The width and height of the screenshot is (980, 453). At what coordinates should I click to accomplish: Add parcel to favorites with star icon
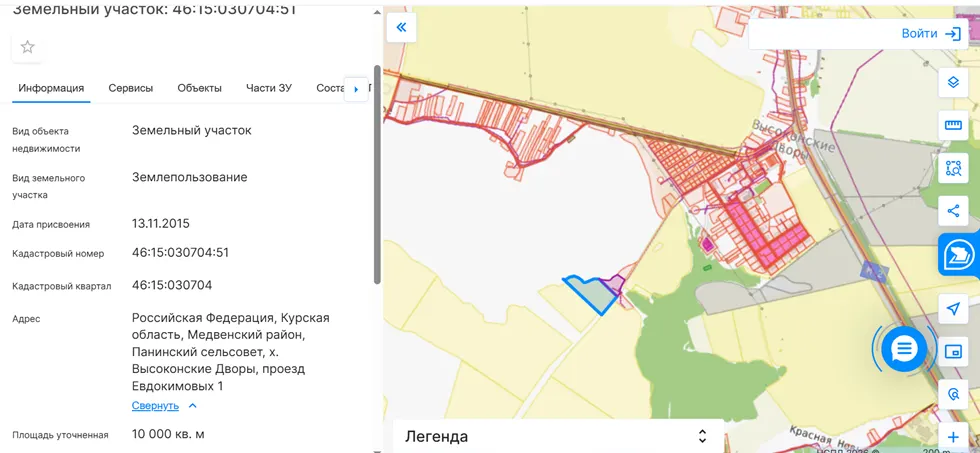[x=28, y=47]
